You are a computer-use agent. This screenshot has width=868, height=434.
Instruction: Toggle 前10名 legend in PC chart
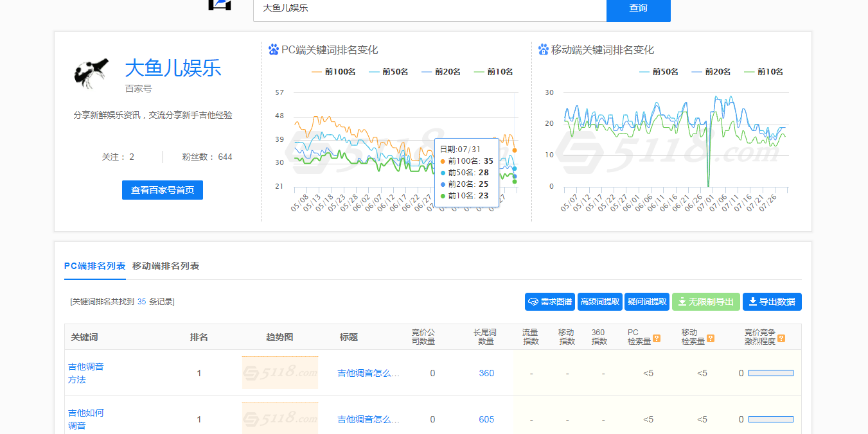tap(494, 72)
